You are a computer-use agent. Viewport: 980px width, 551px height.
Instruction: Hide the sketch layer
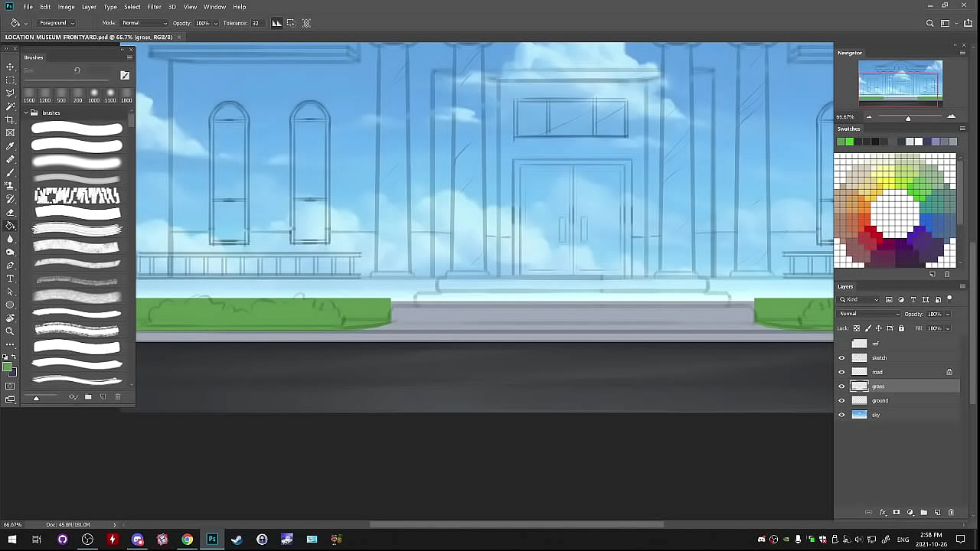(x=841, y=358)
